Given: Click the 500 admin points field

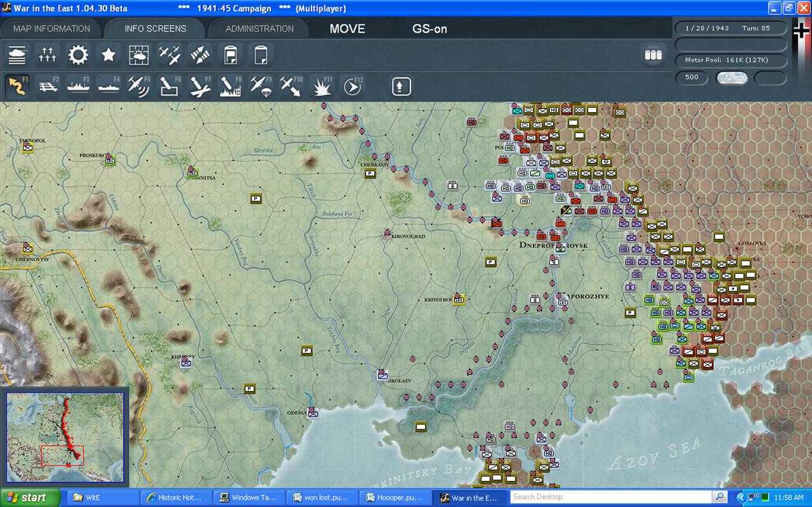Looking at the screenshot, I should [x=692, y=78].
